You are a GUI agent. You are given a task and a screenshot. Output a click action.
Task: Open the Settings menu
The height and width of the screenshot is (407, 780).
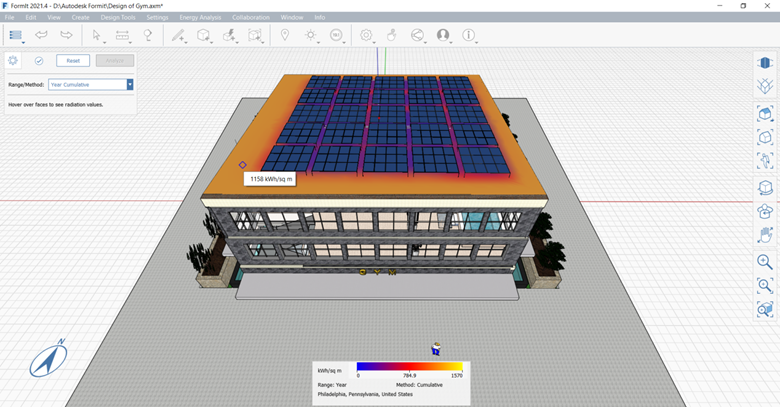coord(157,17)
